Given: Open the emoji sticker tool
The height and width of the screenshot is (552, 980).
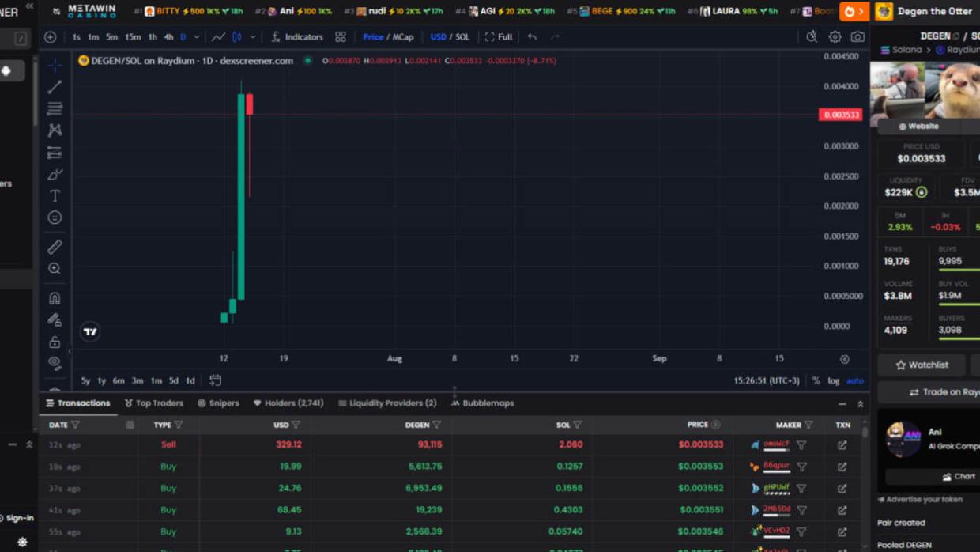Looking at the screenshot, I should [x=55, y=217].
